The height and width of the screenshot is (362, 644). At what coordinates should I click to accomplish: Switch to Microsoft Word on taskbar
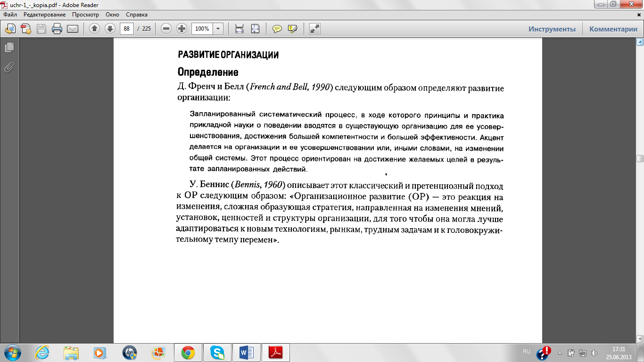coord(247,353)
